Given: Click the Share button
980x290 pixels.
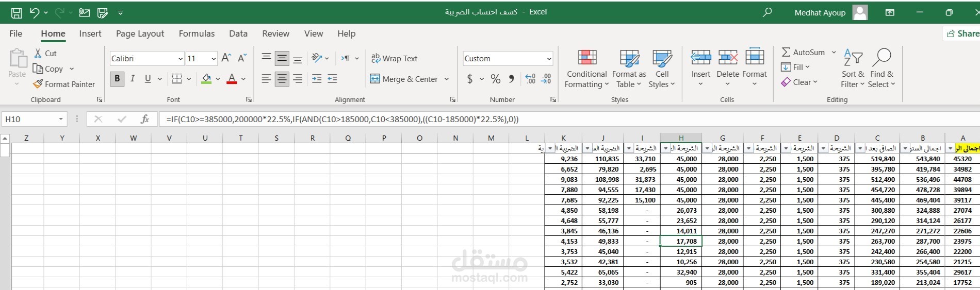Looking at the screenshot, I should (962, 33).
